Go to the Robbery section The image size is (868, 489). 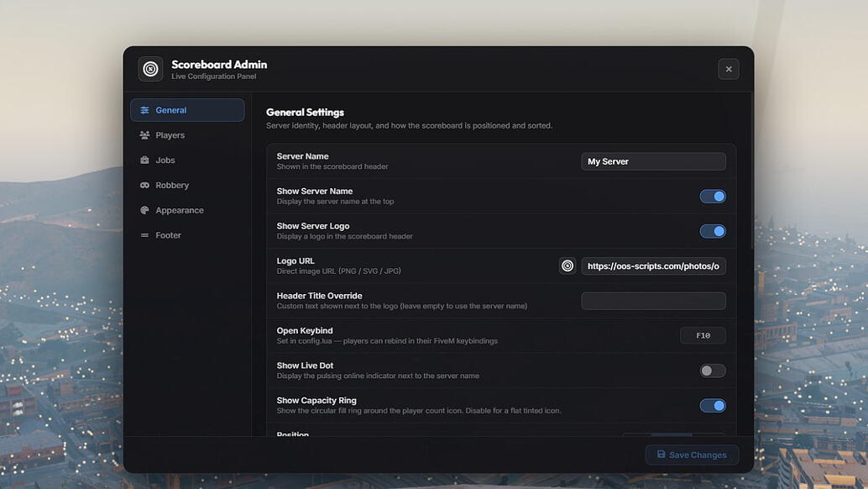pos(187,185)
